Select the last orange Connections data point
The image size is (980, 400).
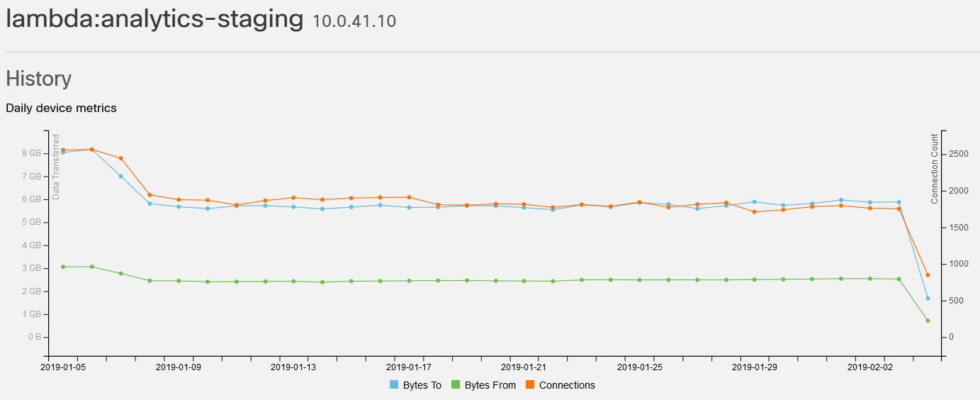pos(928,275)
